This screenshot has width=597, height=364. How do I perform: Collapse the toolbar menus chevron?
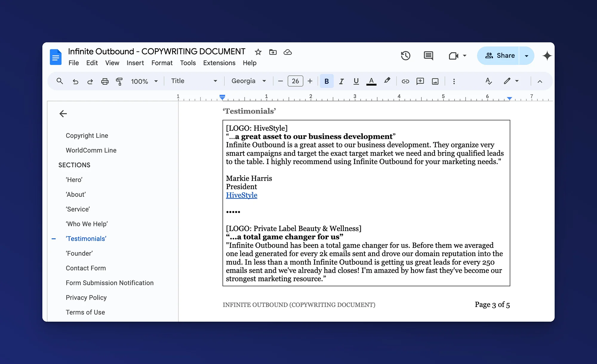[x=540, y=81]
